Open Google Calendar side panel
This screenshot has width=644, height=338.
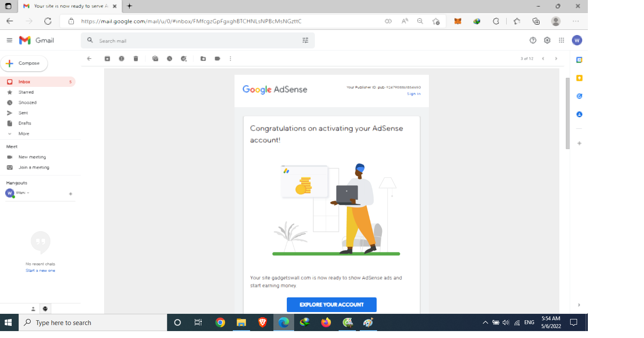pyautogui.click(x=579, y=60)
